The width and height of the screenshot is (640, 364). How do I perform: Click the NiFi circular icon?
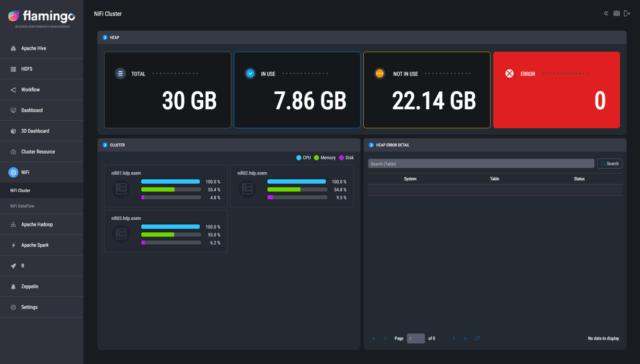tap(14, 172)
